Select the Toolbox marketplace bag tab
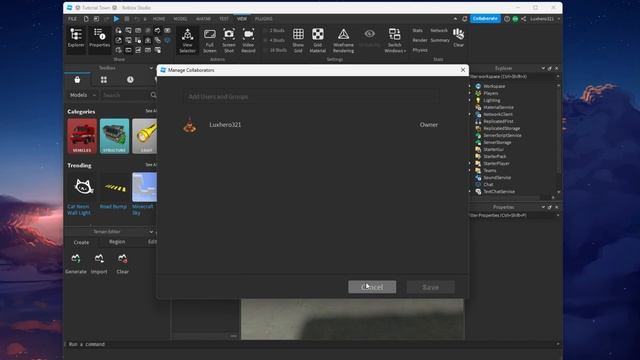Screen dimensions: 640x360 (x=77, y=80)
